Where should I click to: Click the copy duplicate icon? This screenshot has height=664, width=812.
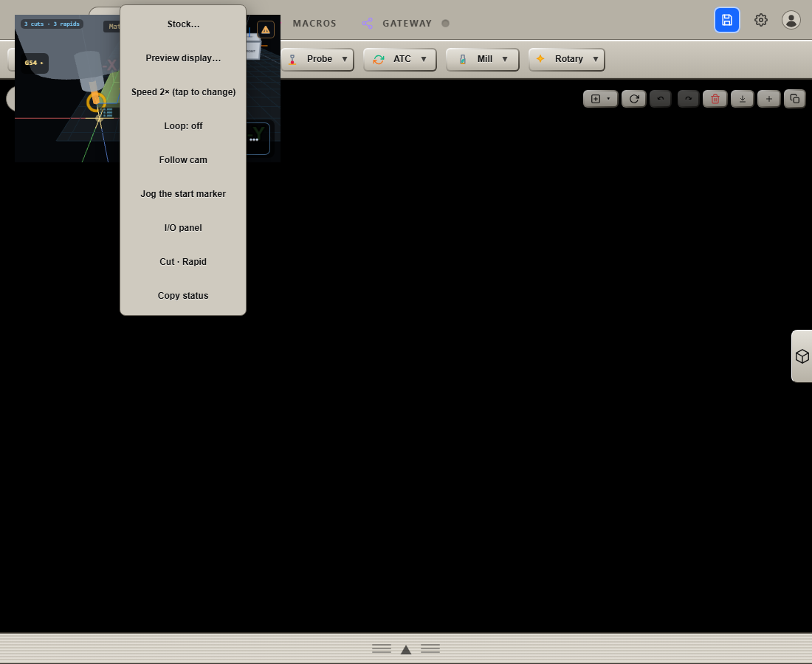tap(795, 99)
